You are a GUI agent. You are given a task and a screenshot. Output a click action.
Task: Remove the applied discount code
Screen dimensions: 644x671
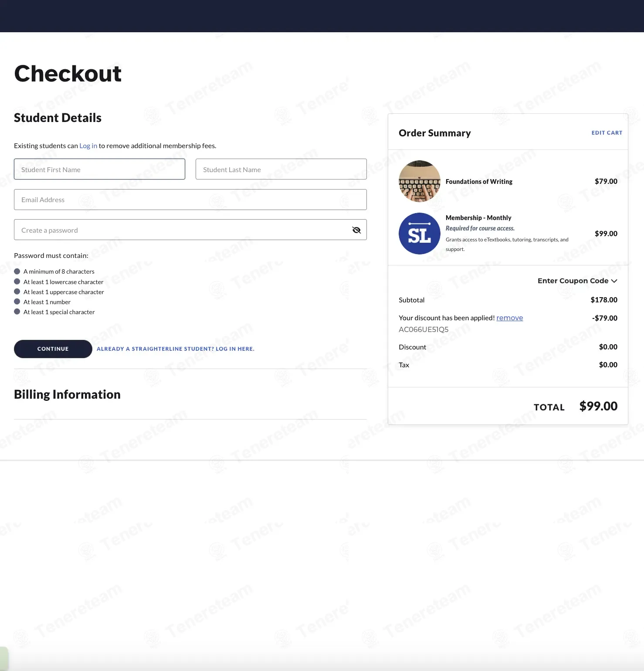coord(510,318)
